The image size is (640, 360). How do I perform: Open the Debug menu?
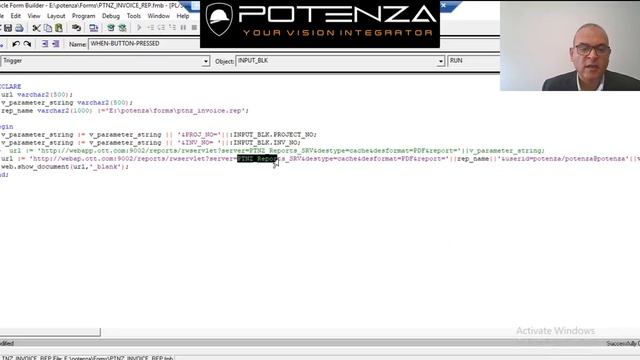[111, 16]
